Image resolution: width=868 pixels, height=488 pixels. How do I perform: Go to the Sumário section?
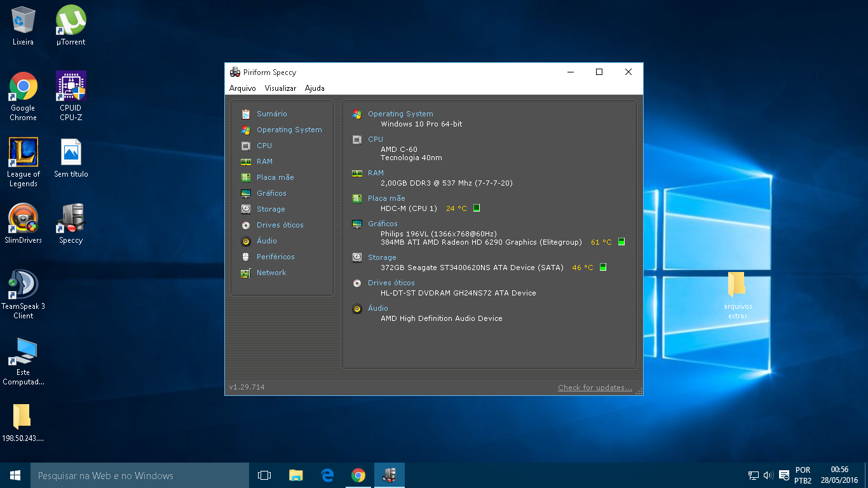click(272, 114)
